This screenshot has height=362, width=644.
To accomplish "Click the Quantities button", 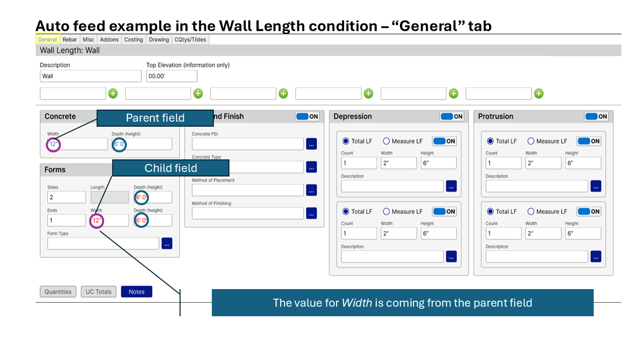I will point(58,292).
